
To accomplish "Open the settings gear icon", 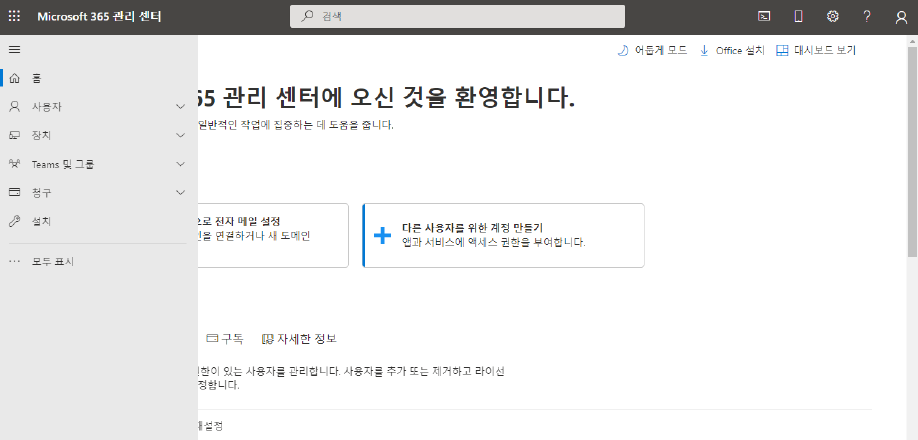I will 833,16.
